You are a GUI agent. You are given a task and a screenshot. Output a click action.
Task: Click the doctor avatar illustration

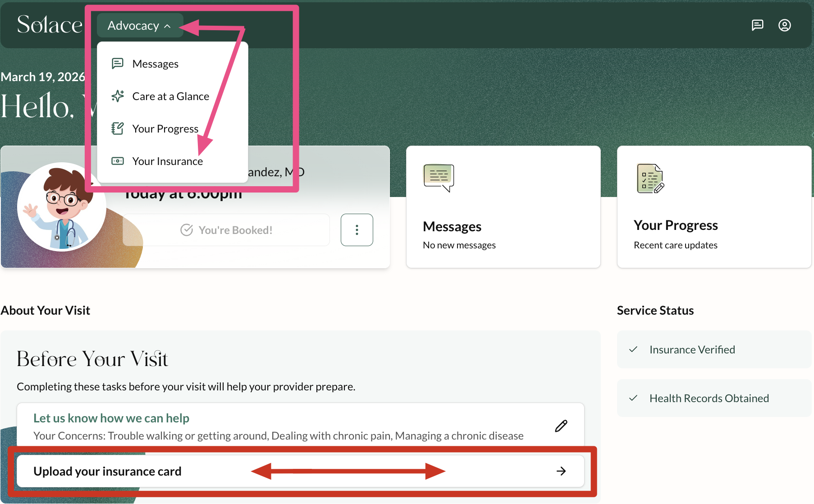tap(61, 207)
